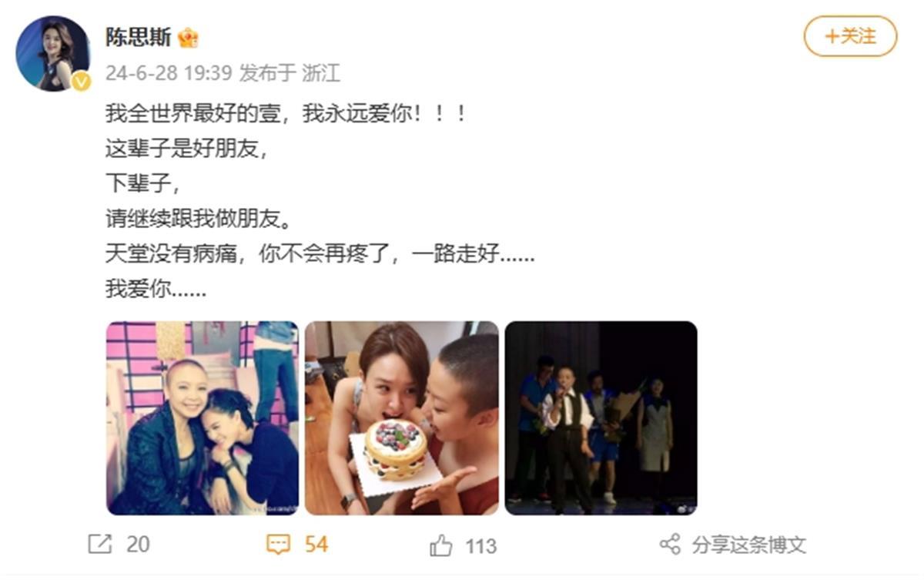
Task: Open the third photo of stage performance
Action: click(x=601, y=418)
